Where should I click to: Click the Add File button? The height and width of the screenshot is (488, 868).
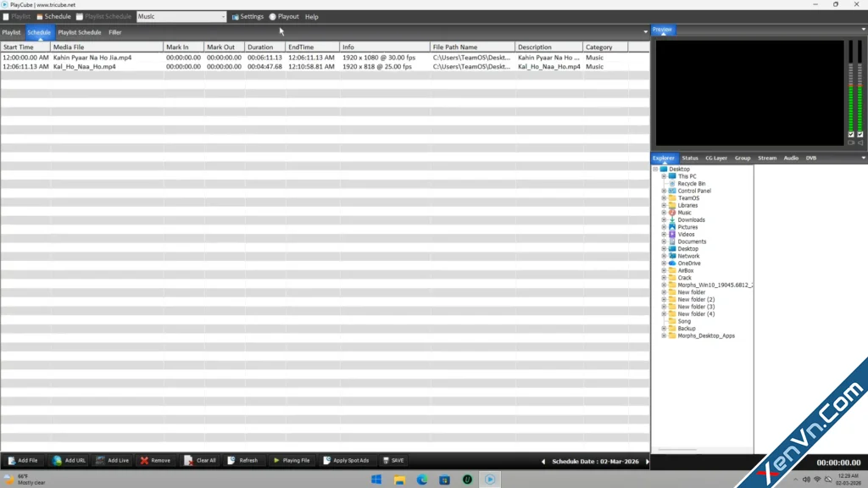(x=23, y=460)
